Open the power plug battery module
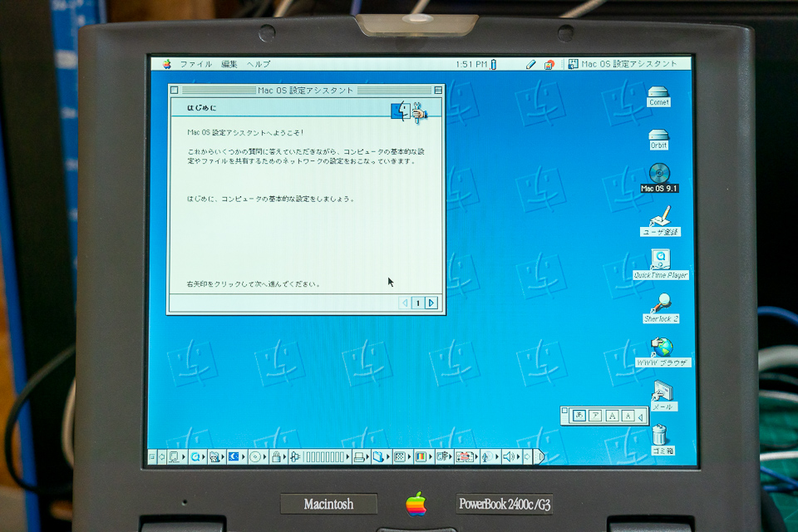This screenshot has width=798, height=532. pos(296,456)
